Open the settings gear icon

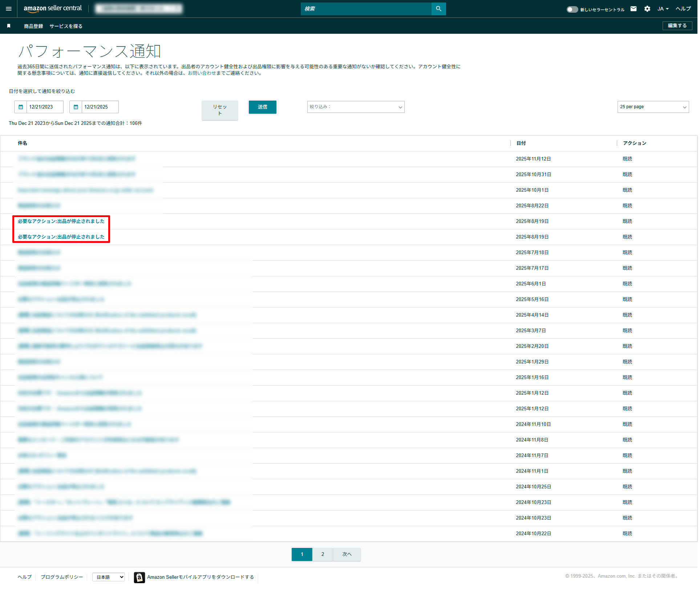647,9
